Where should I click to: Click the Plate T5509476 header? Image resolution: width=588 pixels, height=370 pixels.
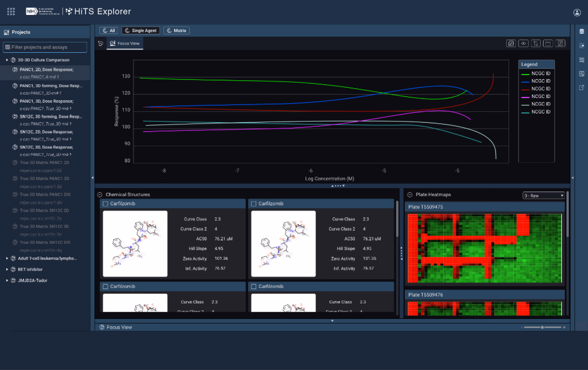(485, 295)
